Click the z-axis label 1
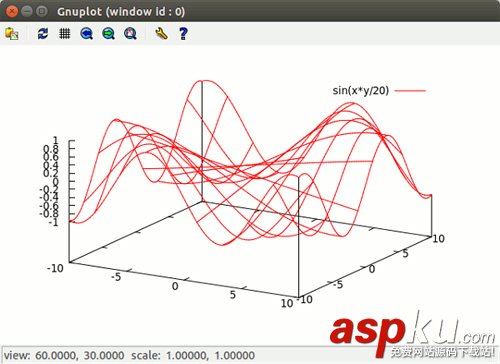500x364 pixels. click(55, 140)
